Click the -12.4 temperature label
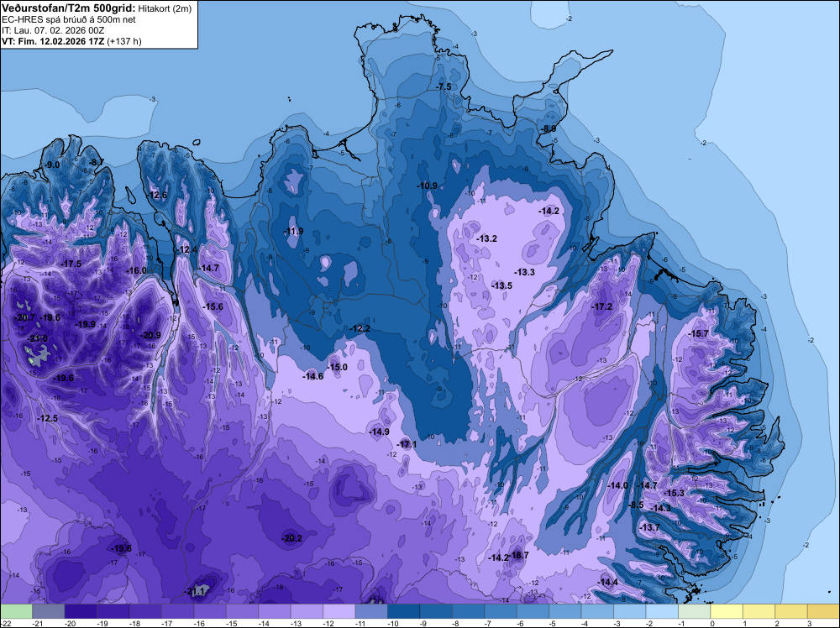 [187, 249]
